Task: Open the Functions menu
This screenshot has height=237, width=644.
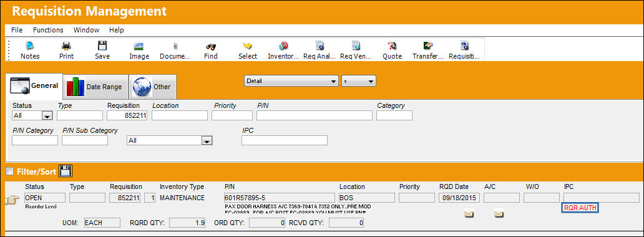Action: [x=48, y=30]
